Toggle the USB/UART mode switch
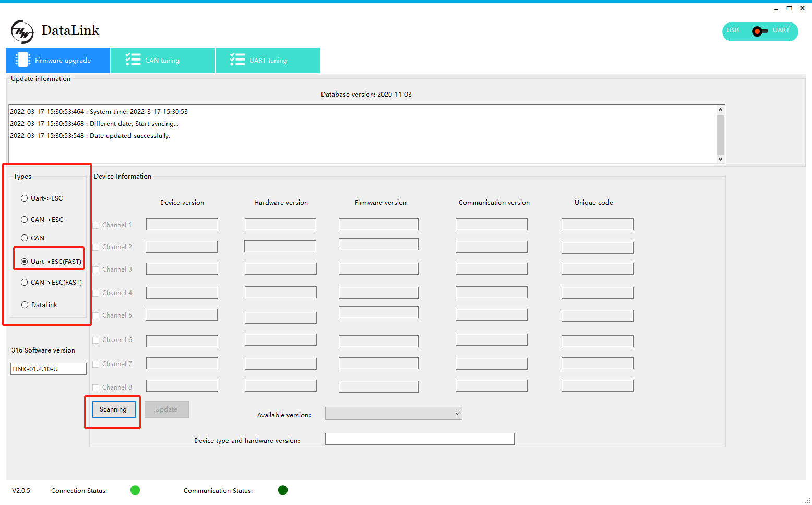Image resolution: width=812 pixels, height=505 pixels. (x=759, y=31)
